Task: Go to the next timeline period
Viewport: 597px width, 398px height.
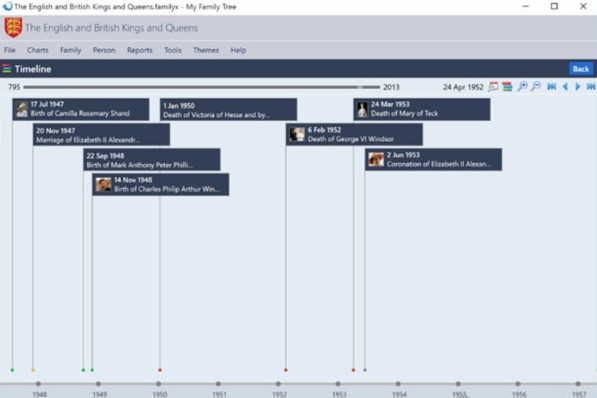Action: coord(578,87)
